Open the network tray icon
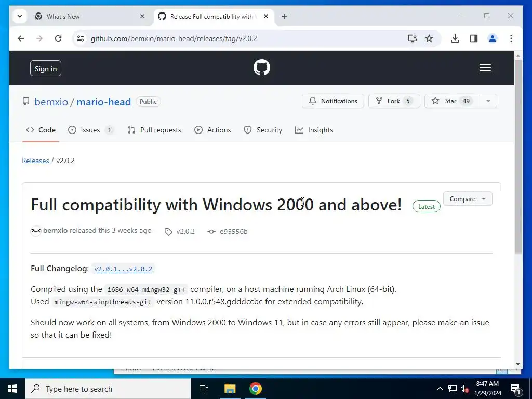This screenshot has width=532, height=399. click(x=453, y=389)
